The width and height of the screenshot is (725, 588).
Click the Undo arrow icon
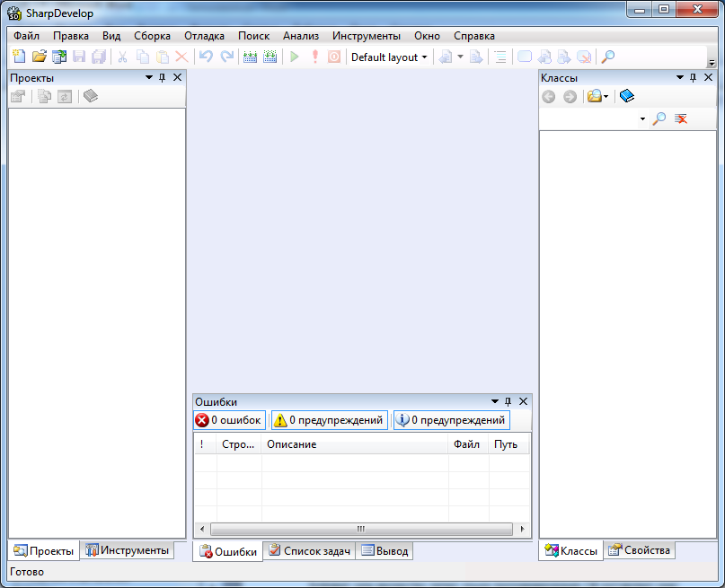click(207, 57)
